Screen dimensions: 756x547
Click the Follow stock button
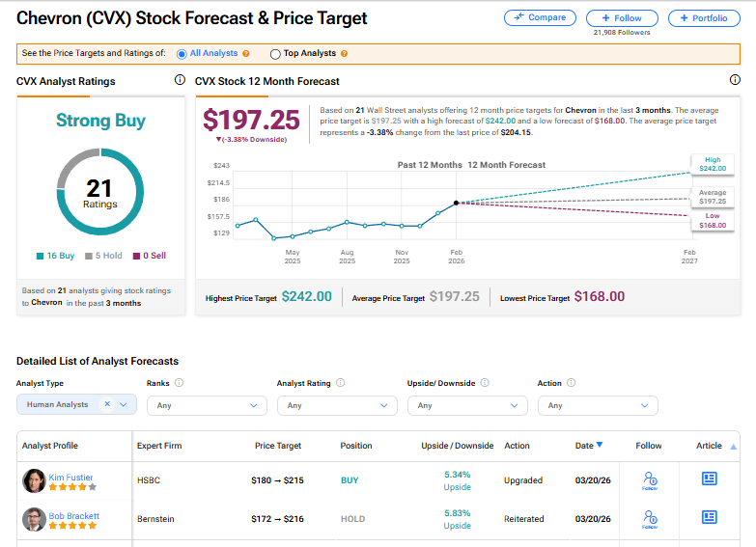click(x=622, y=17)
